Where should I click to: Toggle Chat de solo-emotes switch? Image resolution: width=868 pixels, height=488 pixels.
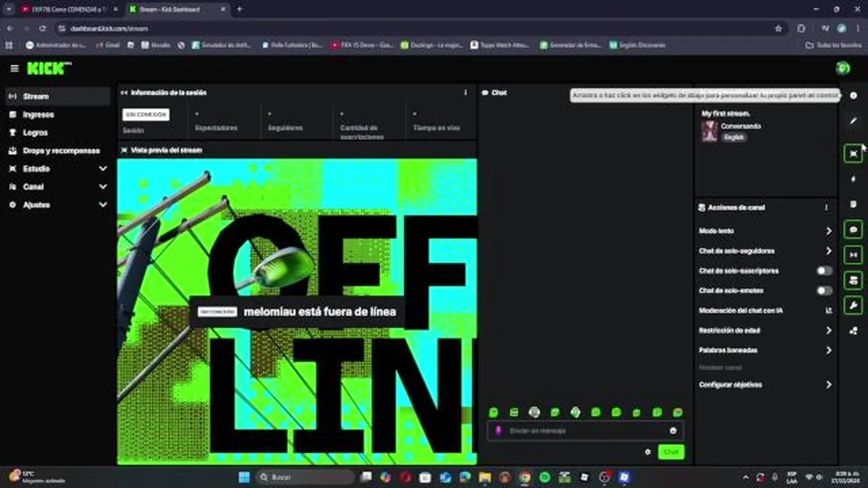(x=825, y=290)
